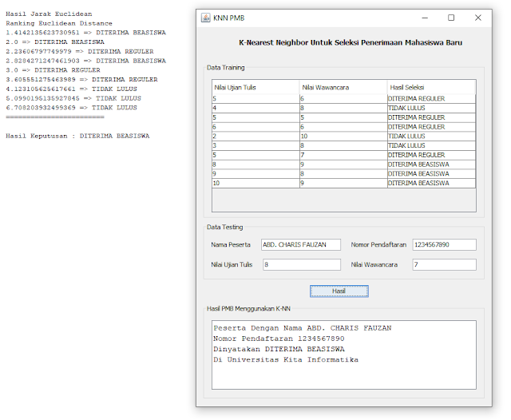The height and width of the screenshot is (420, 511).
Task: Click console line starting with 2.8284271247461903
Action: coord(85,61)
